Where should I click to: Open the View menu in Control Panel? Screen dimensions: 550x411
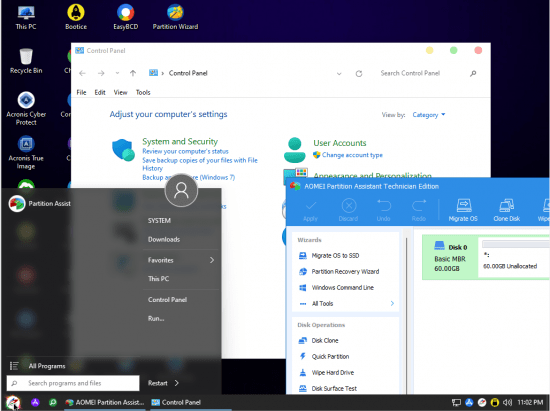point(120,93)
